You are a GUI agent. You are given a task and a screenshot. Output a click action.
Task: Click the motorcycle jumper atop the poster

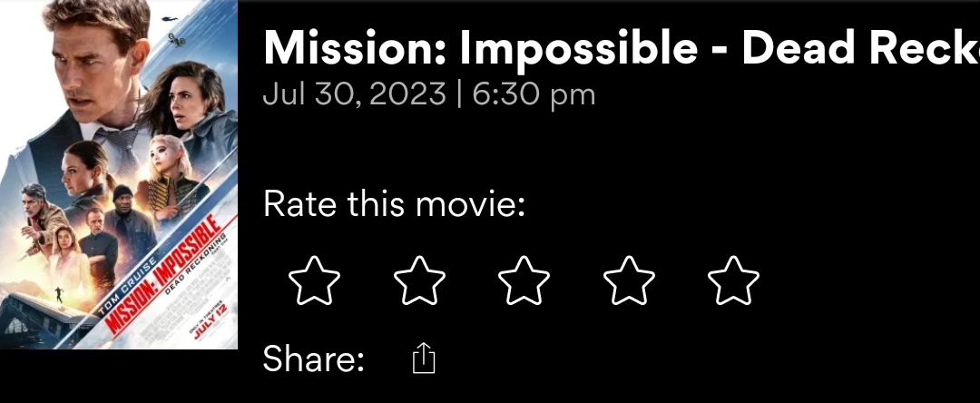(x=175, y=40)
